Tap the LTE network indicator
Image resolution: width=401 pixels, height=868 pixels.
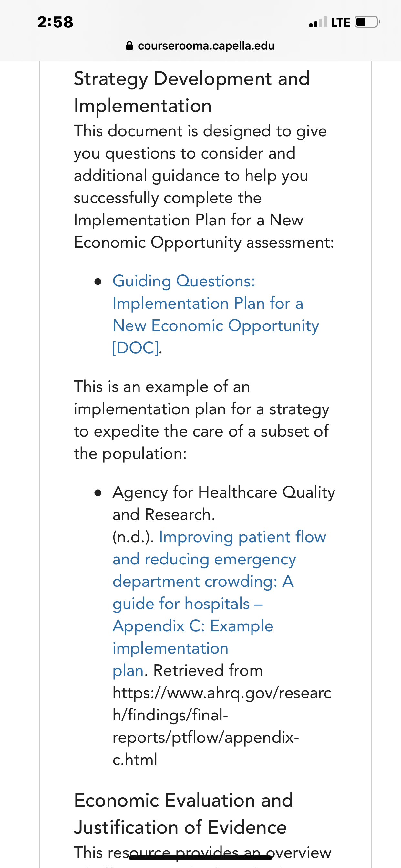point(341,23)
